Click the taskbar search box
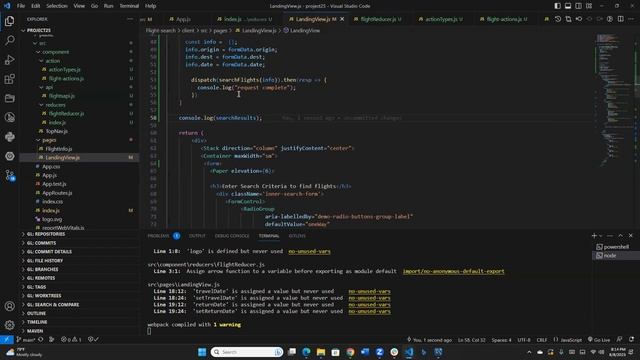 [247, 352]
